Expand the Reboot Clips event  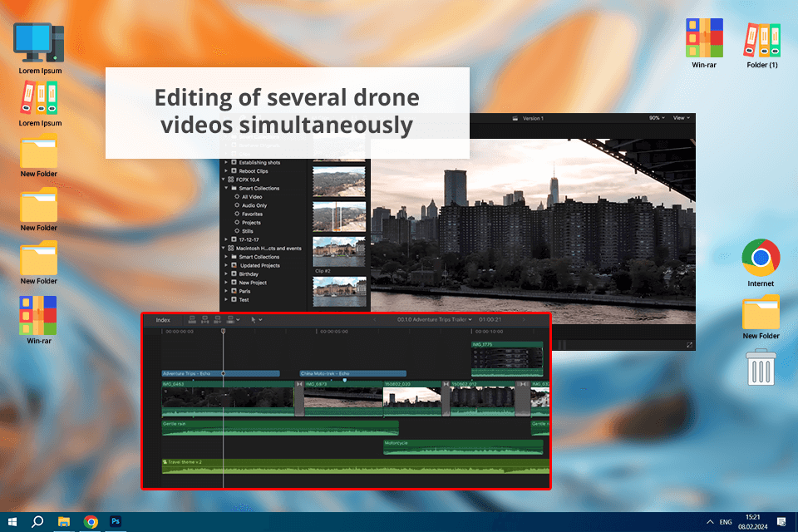click(226, 171)
